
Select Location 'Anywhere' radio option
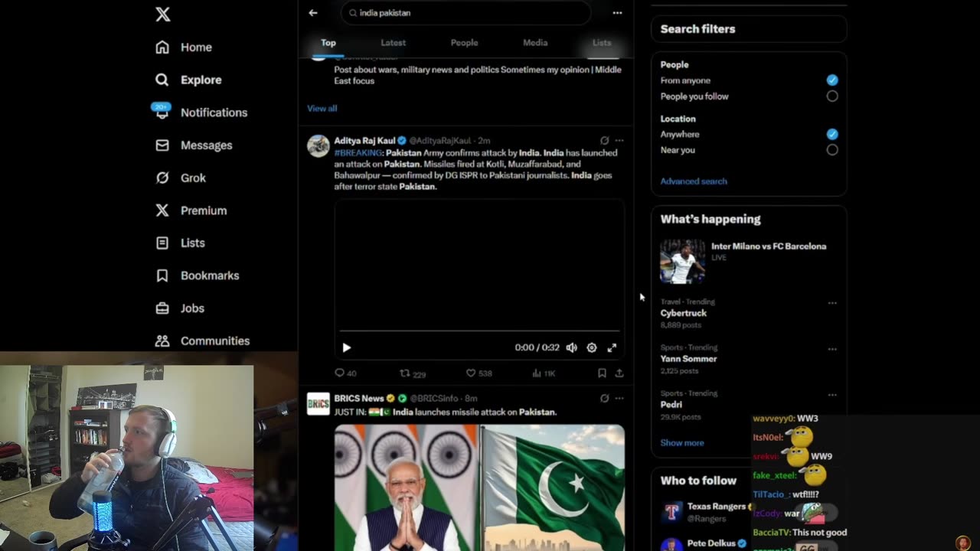point(832,134)
